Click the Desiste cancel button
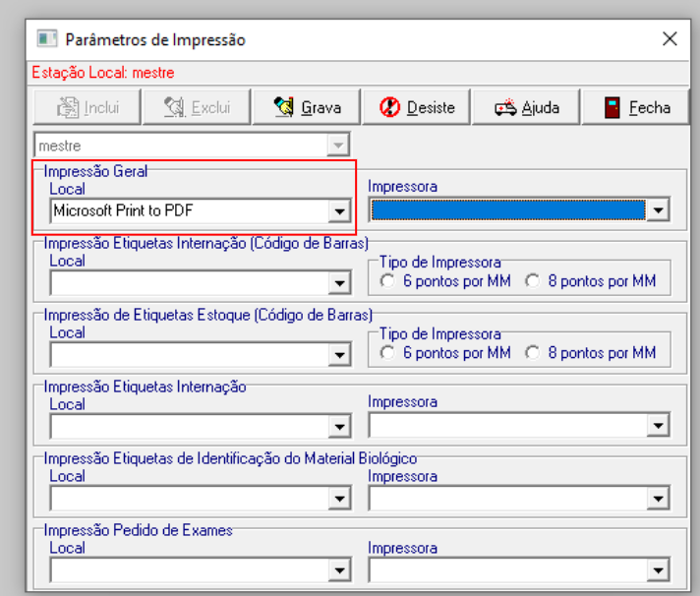The image size is (700, 596). (x=416, y=107)
